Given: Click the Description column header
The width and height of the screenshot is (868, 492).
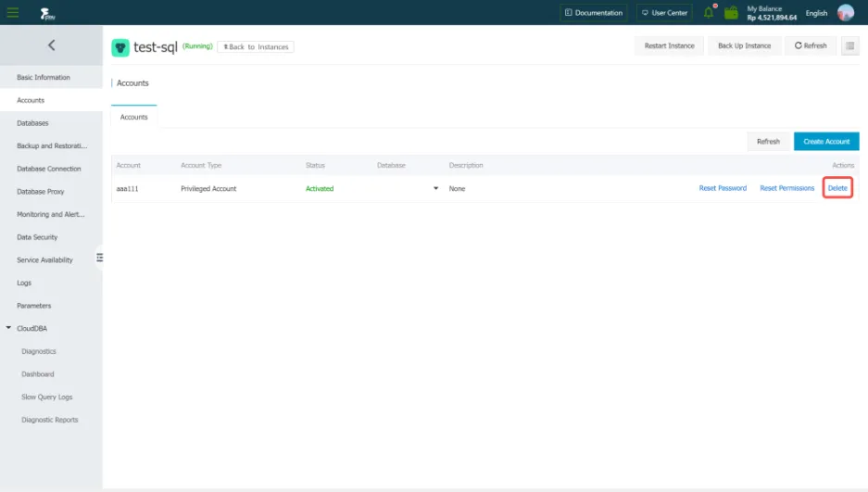Looking at the screenshot, I should 466,166.
